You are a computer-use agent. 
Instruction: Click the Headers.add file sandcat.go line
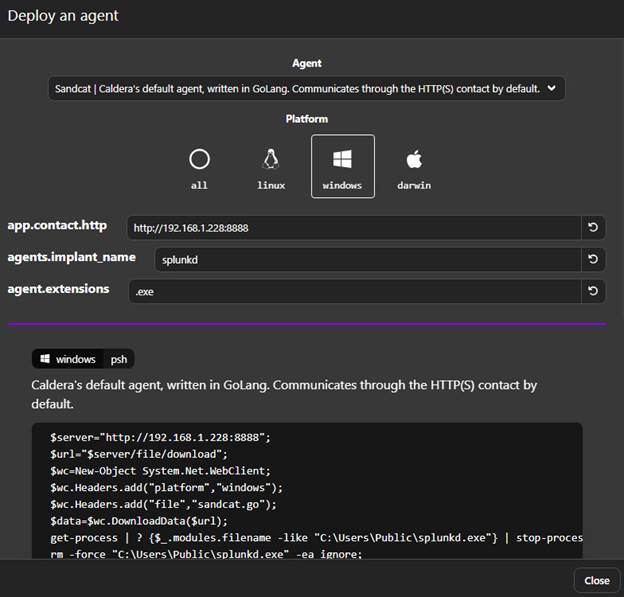tap(163, 504)
